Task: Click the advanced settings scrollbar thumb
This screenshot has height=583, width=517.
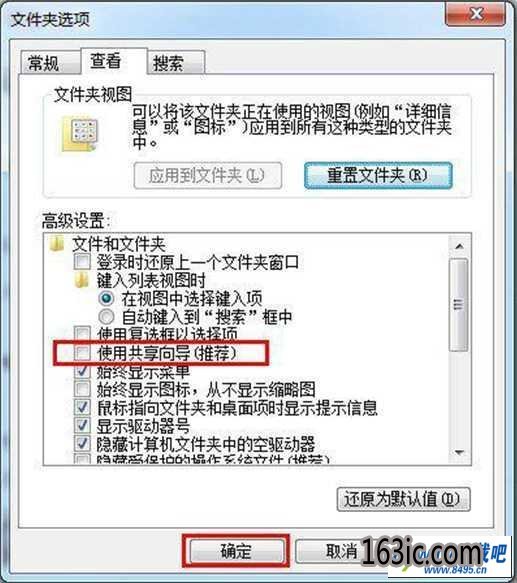Action: pos(459,305)
